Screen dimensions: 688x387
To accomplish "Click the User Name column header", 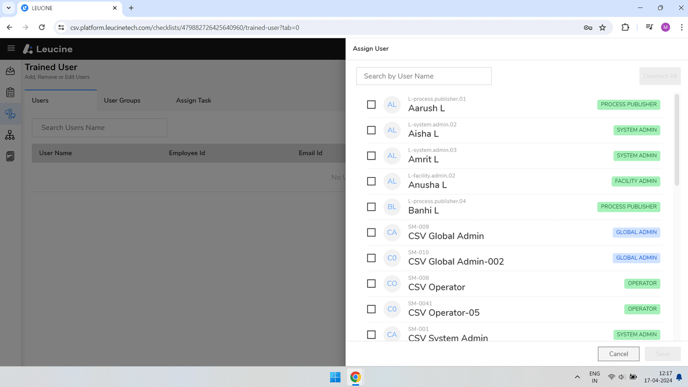I will pyautogui.click(x=55, y=153).
